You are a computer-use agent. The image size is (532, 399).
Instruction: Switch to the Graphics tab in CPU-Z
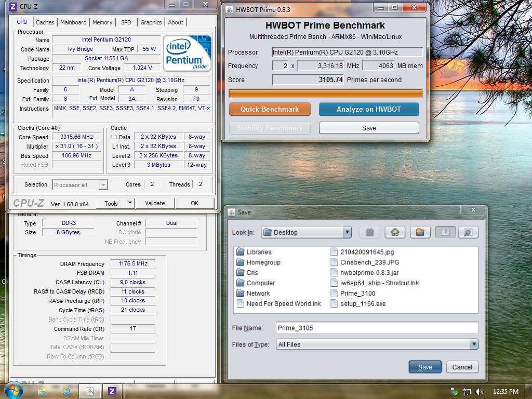[x=151, y=22]
